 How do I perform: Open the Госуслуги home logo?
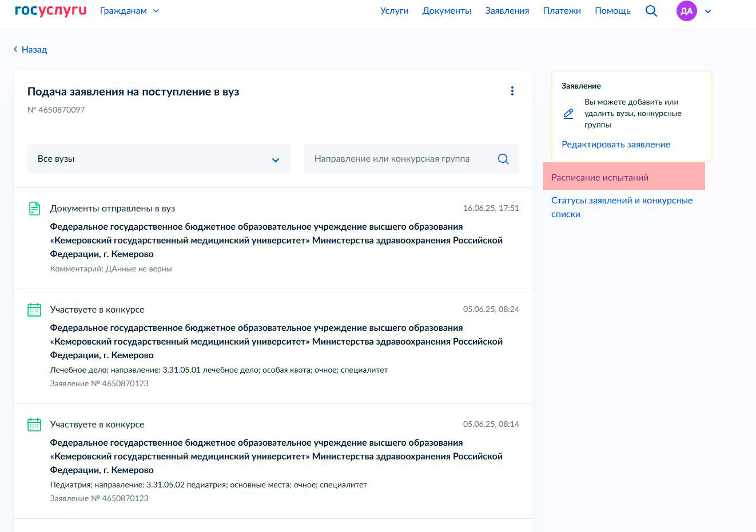[x=50, y=10]
